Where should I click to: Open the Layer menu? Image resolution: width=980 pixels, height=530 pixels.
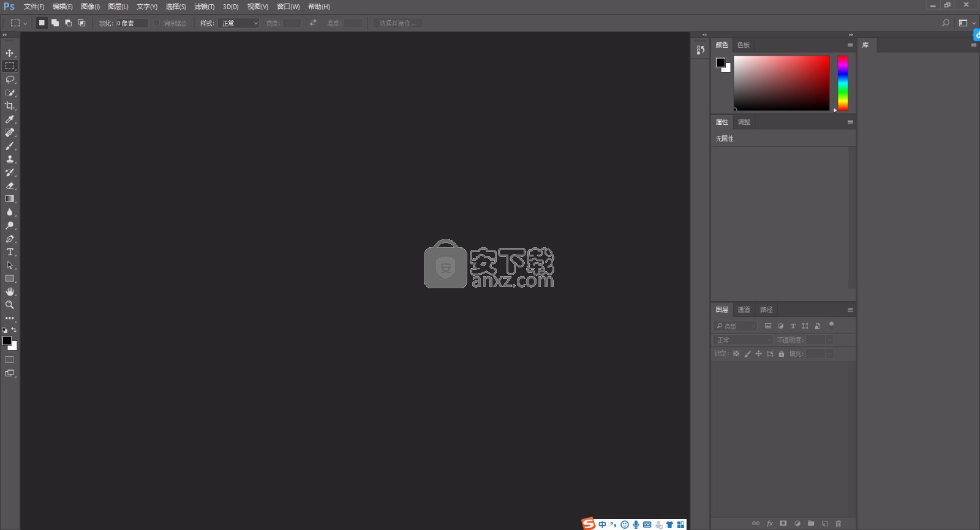click(x=118, y=7)
